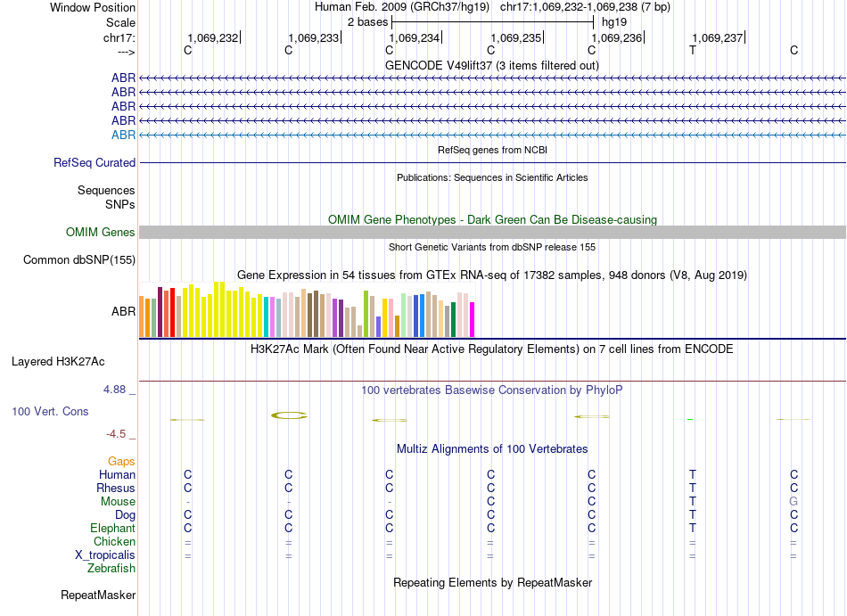
Task: Open the H3K27Ac Mark track title
Action: 491,349
